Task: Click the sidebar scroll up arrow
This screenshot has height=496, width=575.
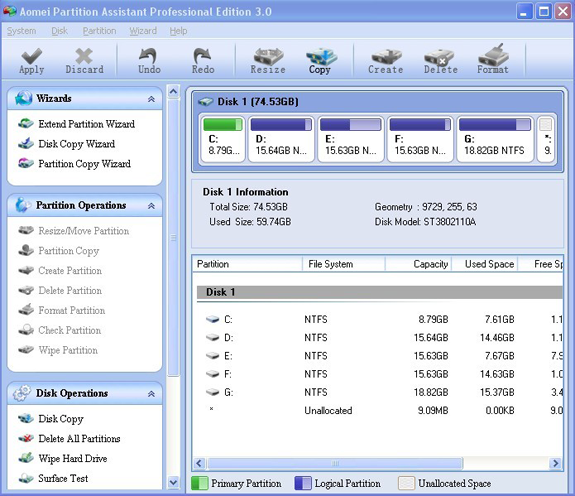Action: (173, 91)
